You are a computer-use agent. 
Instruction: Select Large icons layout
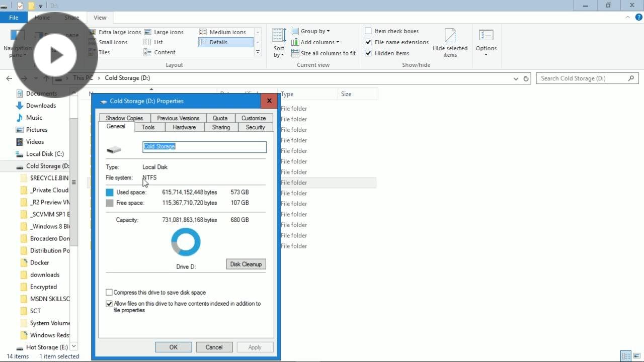point(164,32)
